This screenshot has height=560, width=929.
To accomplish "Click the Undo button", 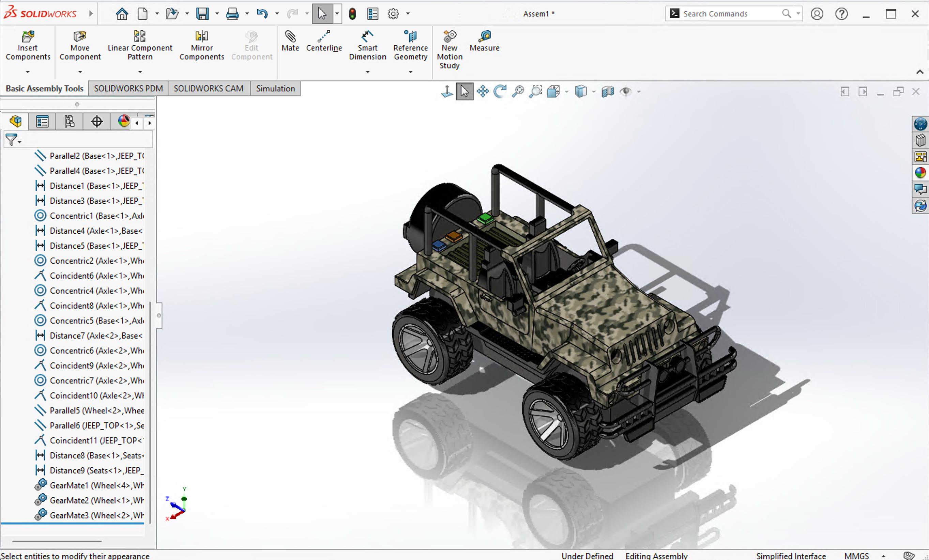I will point(262,14).
